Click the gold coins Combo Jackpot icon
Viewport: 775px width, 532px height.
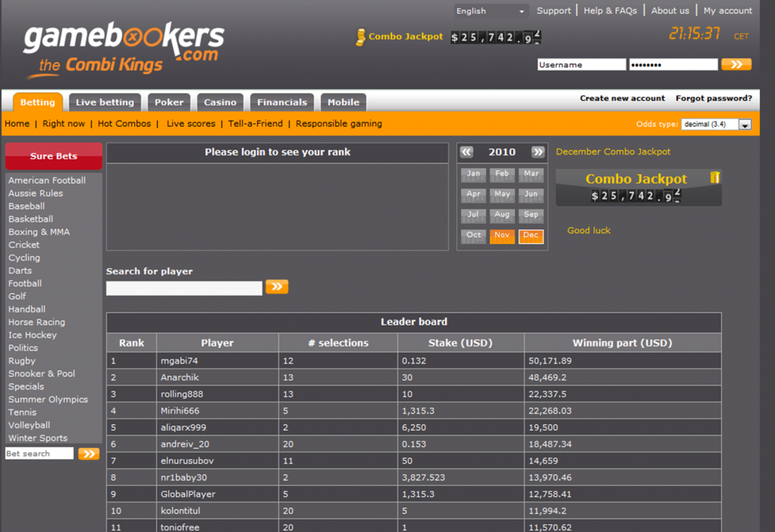[361, 37]
